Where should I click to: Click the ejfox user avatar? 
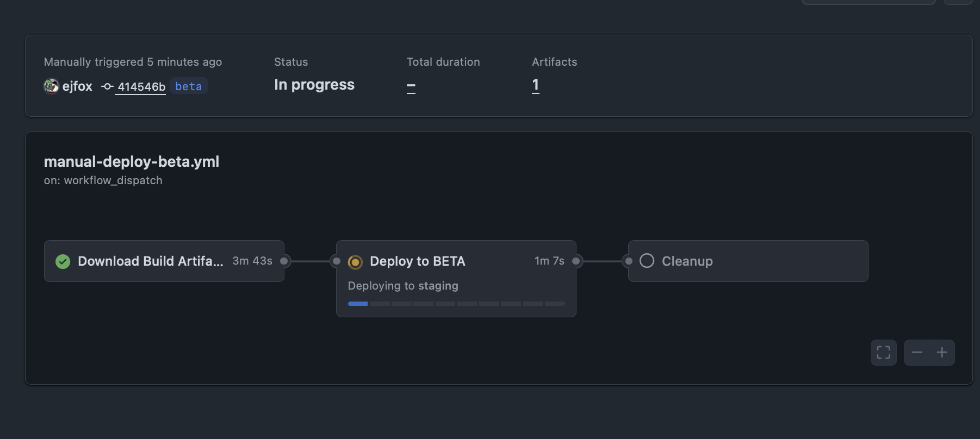click(51, 86)
